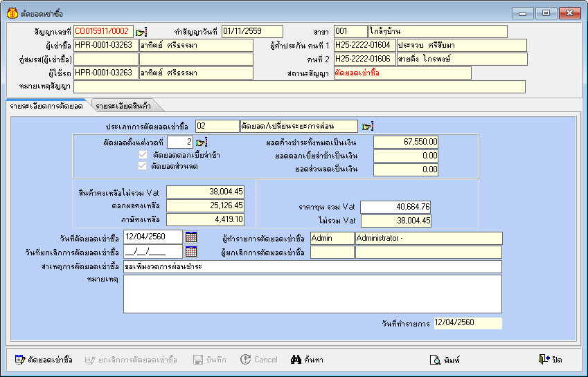
Task: Close window with red X button
Action: pyautogui.click(x=569, y=13)
